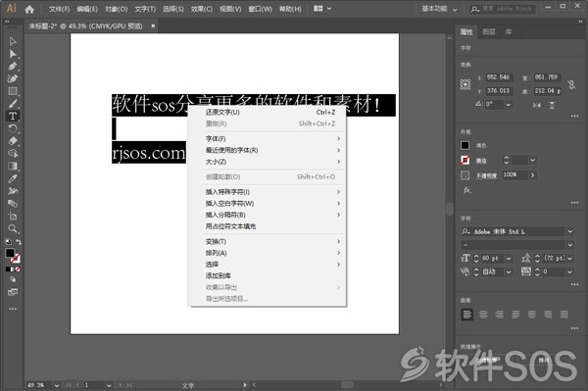Open the 效果(C) menu

click(202, 9)
